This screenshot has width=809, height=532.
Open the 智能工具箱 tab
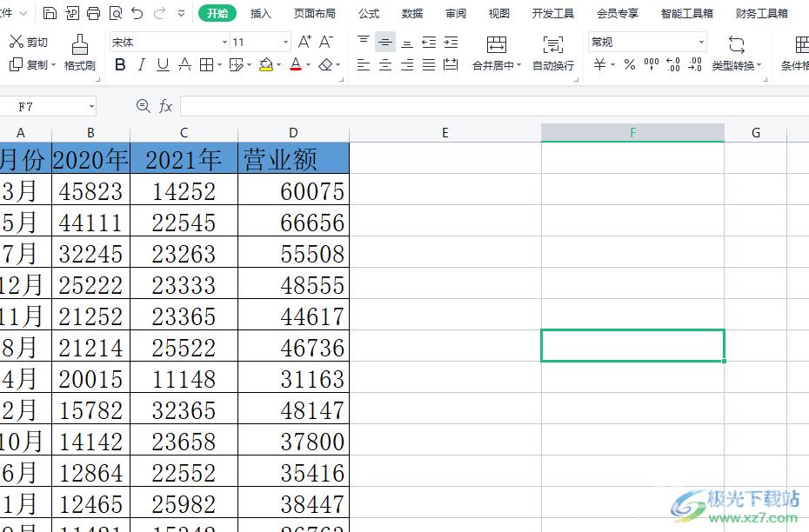(x=686, y=13)
